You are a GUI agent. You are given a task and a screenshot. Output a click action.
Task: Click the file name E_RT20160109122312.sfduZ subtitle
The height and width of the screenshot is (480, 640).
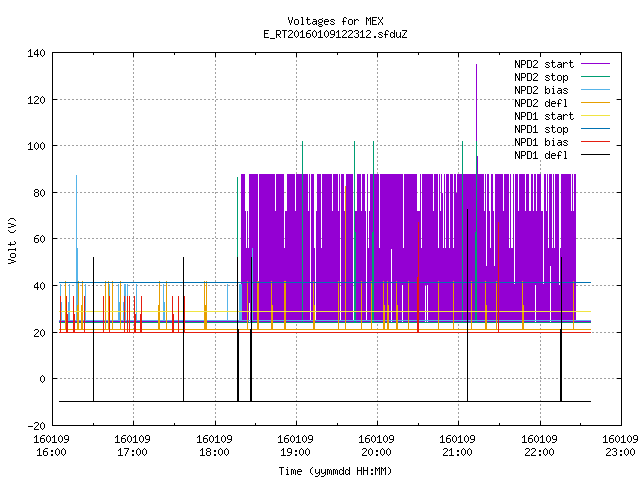tap(336, 34)
